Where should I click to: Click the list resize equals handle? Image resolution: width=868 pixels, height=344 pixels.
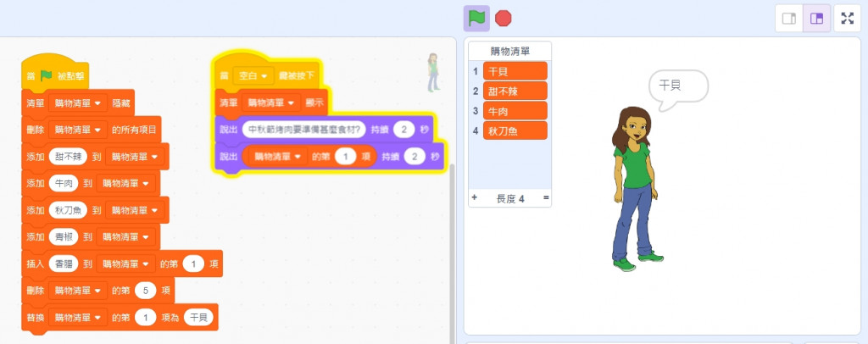[x=546, y=197]
